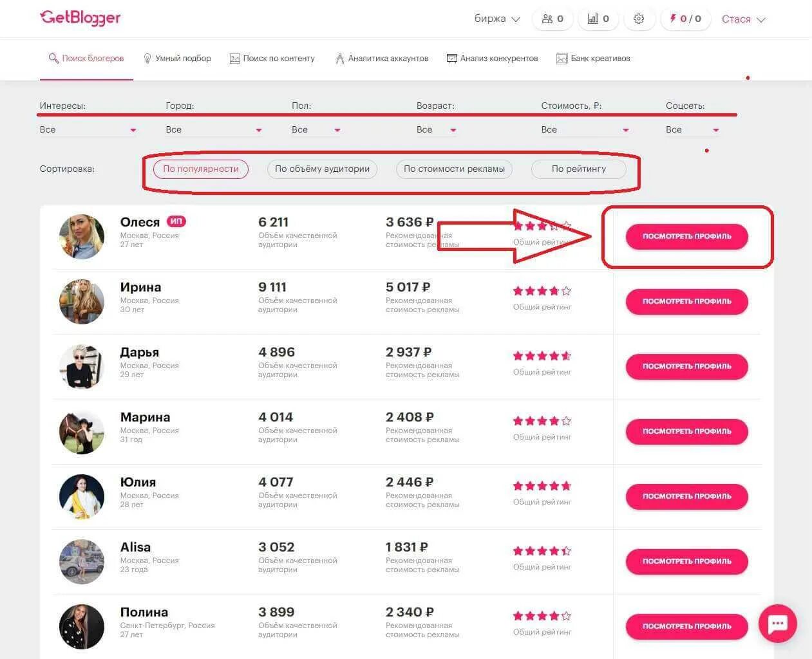Switch to Умный подбор tab
Screen dimensions: 812x659
[x=177, y=59]
